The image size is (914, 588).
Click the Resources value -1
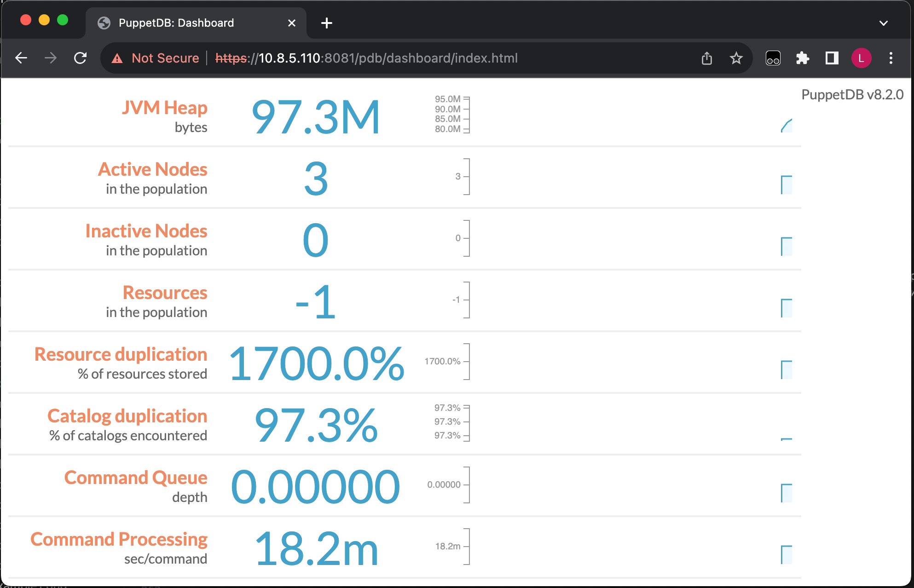point(316,302)
